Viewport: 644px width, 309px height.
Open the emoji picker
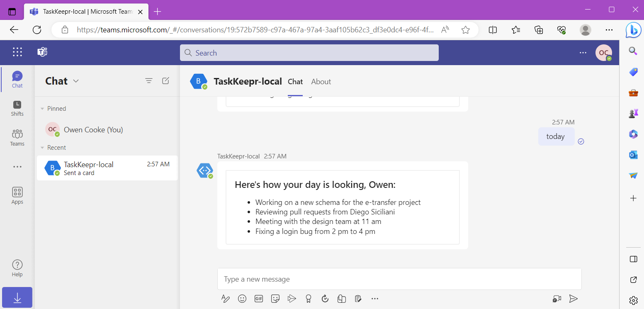[x=242, y=299]
